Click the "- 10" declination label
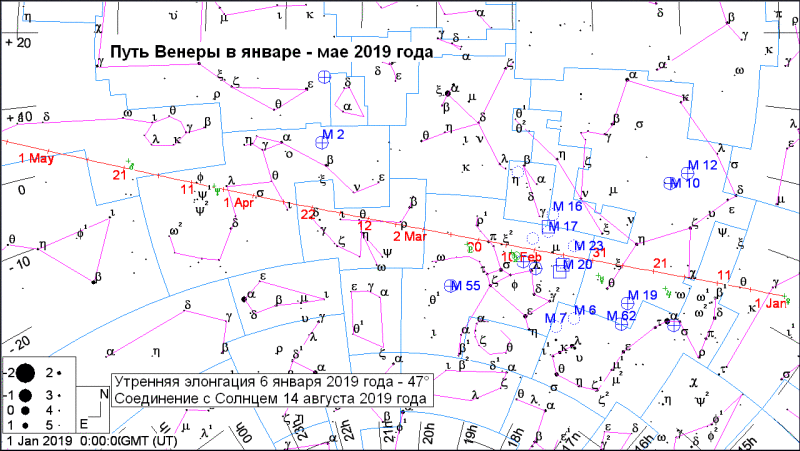The height and width of the screenshot is (451, 800). tap(19, 264)
